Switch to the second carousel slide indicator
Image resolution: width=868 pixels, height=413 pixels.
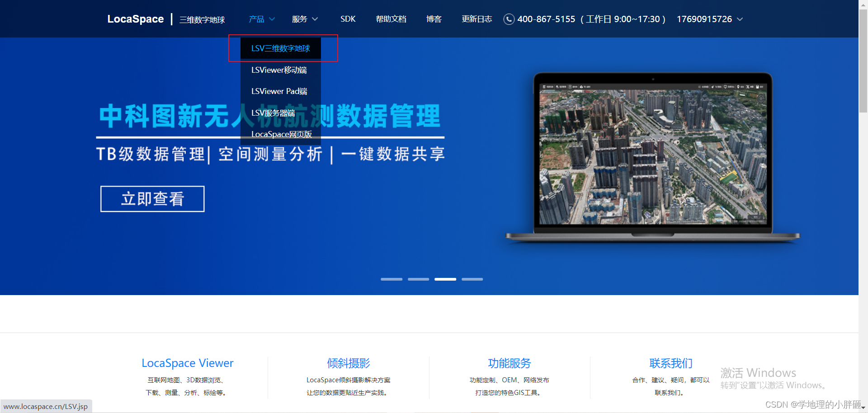pyautogui.click(x=419, y=279)
